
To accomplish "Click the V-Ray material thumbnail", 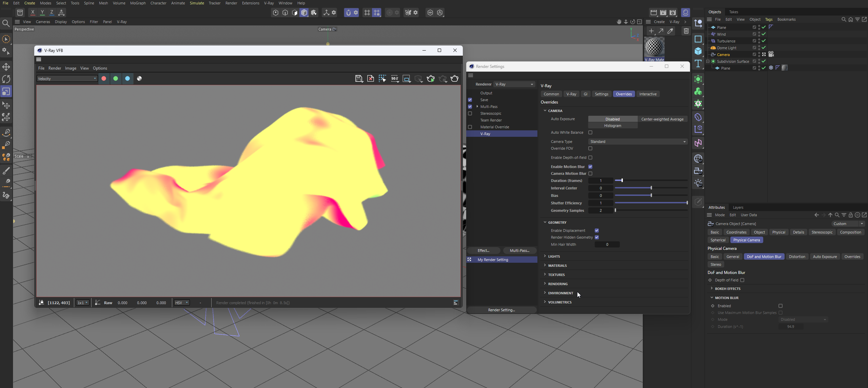I will tap(654, 47).
